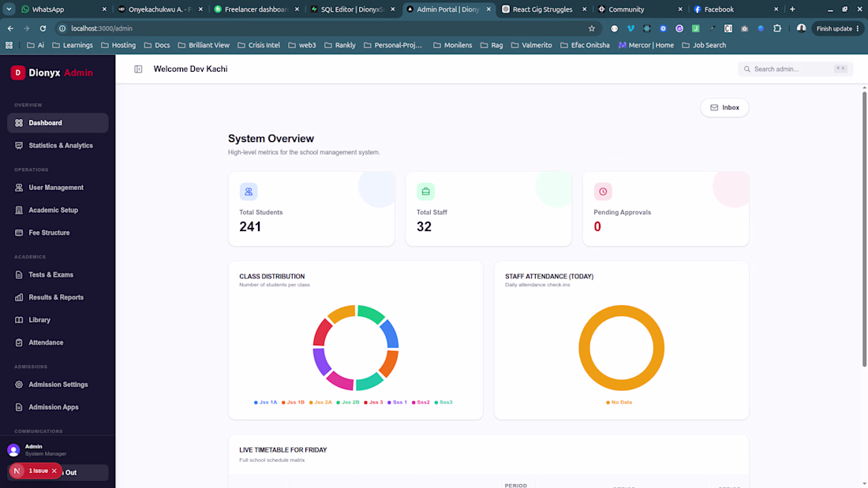Viewport: 868px width, 488px height.
Task: Open Statistics & Analytics page
Action: point(58,146)
